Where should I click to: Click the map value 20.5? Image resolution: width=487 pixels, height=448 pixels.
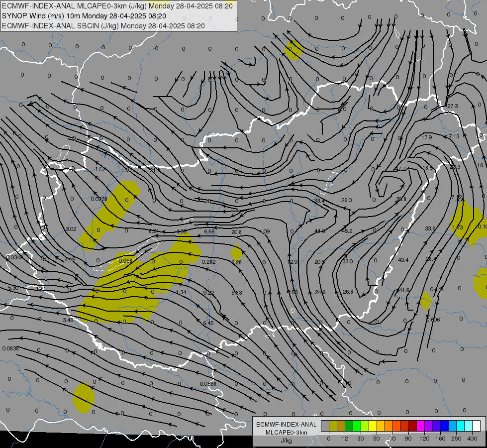coord(319,262)
